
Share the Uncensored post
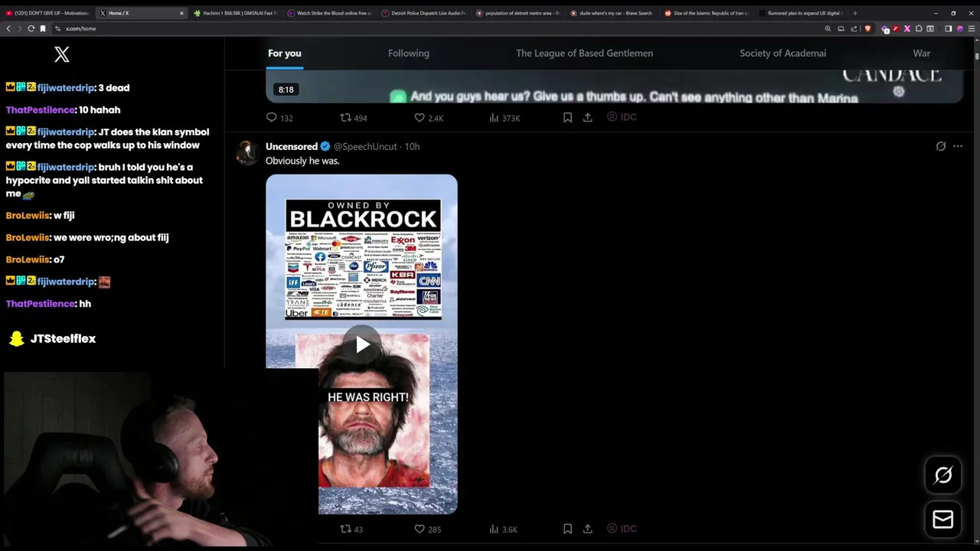tap(588, 529)
